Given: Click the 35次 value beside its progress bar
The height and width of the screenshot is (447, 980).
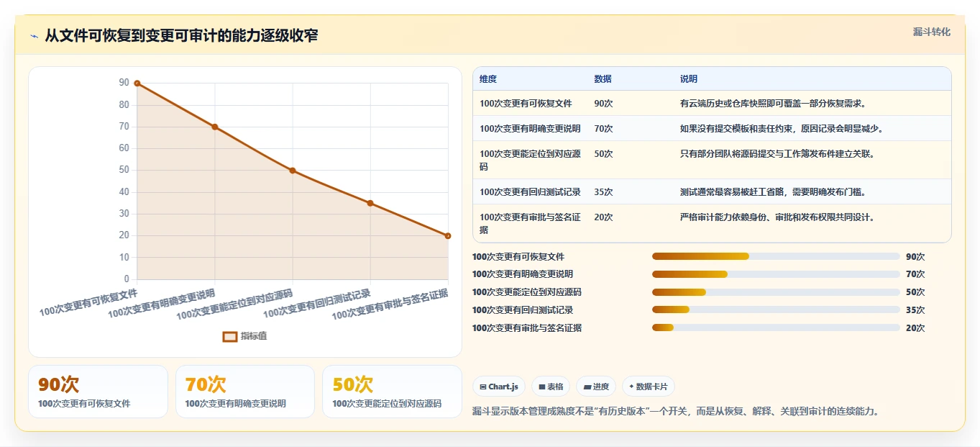Looking at the screenshot, I should click(915, 310).
